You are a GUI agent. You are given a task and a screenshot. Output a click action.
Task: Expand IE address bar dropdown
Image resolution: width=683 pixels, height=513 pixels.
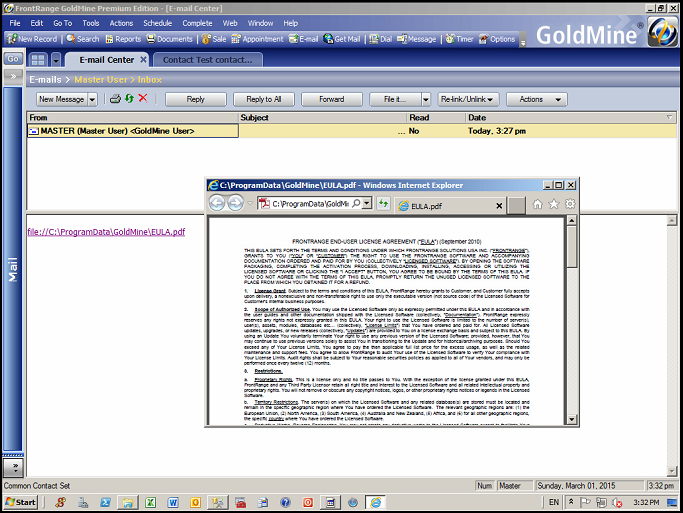tap(367, 203)
